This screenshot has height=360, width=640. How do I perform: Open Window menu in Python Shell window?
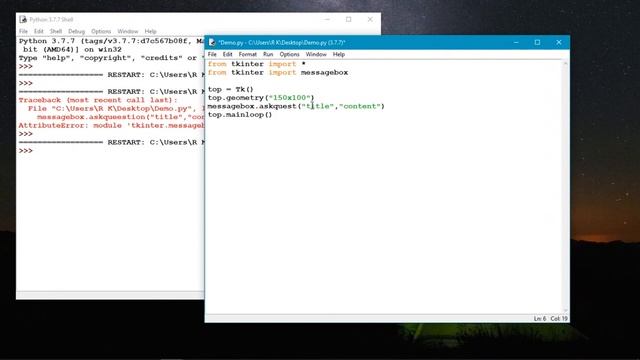tap(128, 31)
